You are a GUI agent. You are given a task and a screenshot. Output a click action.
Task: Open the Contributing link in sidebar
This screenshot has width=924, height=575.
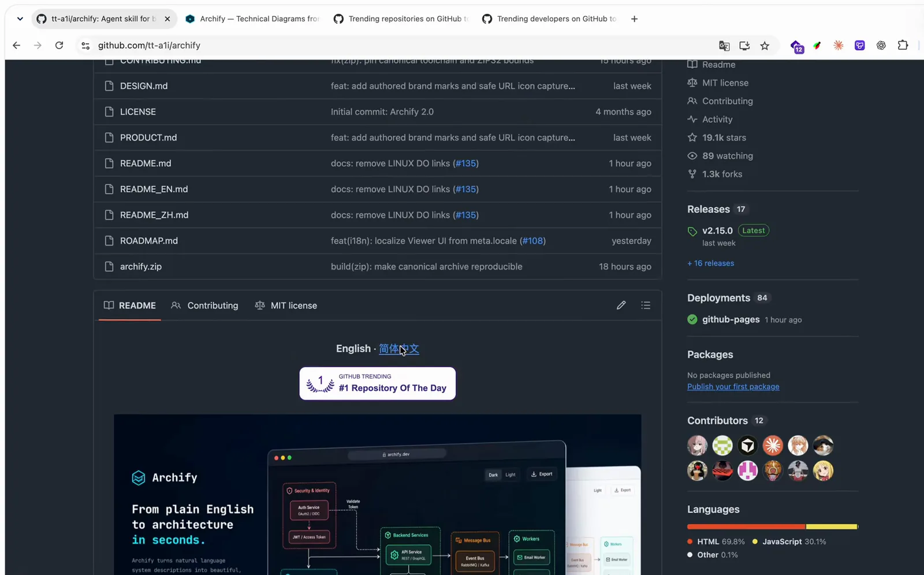pos(720,101)
